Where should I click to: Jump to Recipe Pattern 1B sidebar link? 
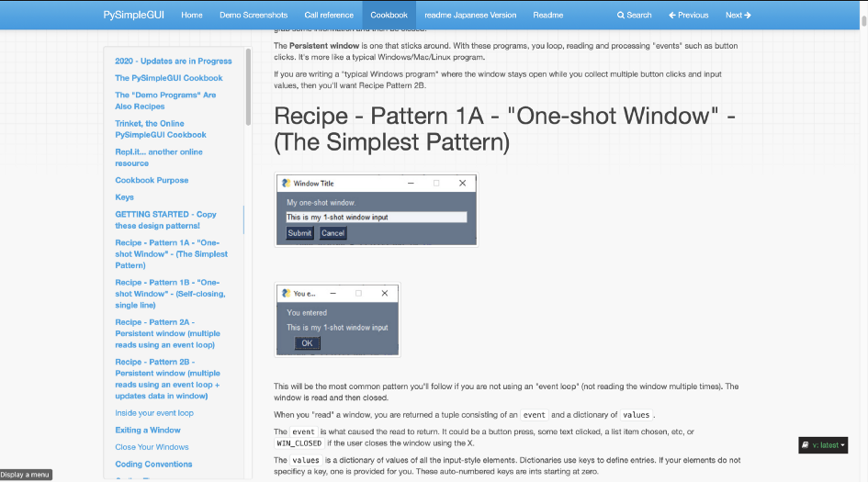[x=170, y=293]
